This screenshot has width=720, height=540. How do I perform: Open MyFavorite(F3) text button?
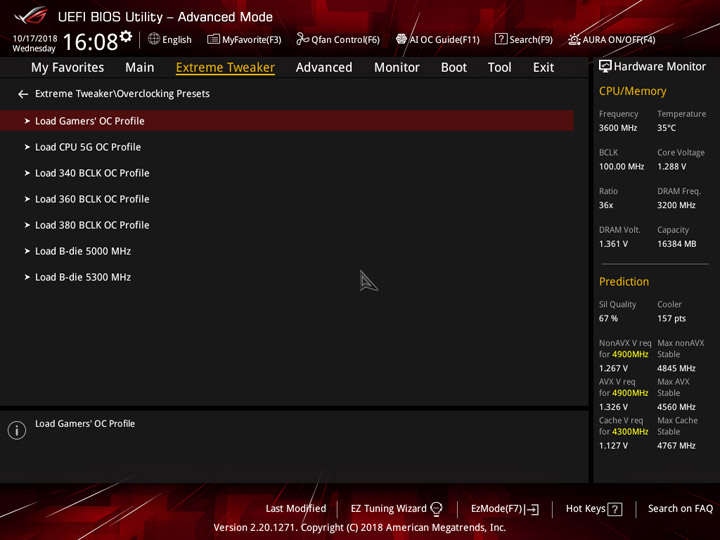click(x=252, y=40)
